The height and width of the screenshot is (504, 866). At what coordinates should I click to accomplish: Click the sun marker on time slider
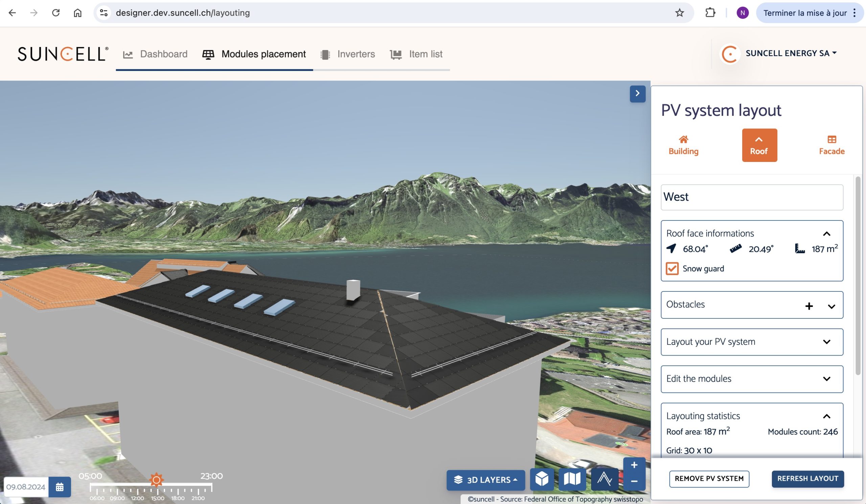(x=156, y=479)
